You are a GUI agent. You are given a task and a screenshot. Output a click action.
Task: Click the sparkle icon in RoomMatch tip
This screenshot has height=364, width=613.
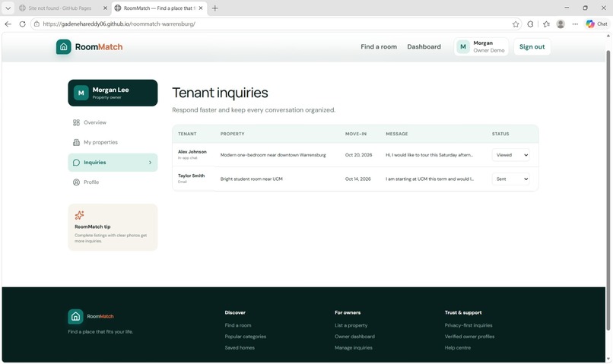pos(79,215)
